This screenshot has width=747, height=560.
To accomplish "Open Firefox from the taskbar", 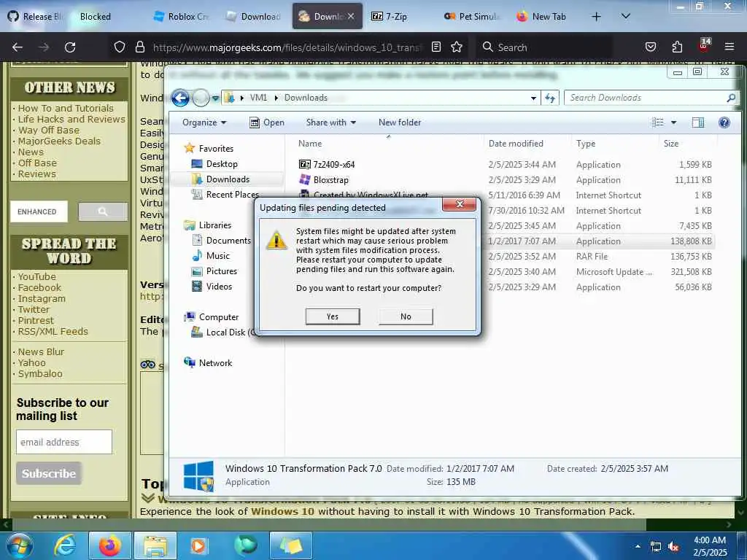I will tap(109, 545).
